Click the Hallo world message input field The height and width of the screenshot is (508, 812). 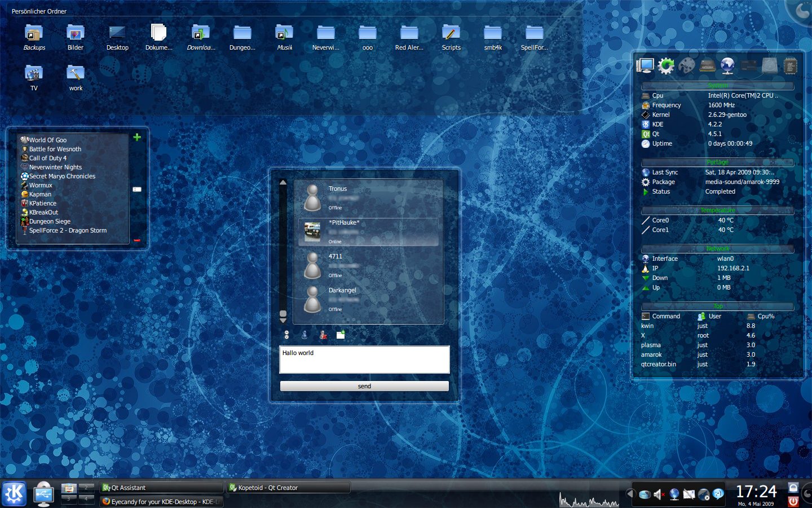click(x=364, y=360)
